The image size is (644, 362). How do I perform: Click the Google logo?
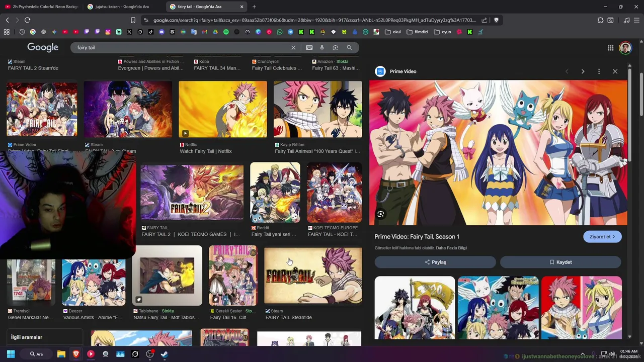(x=43, y=47)
